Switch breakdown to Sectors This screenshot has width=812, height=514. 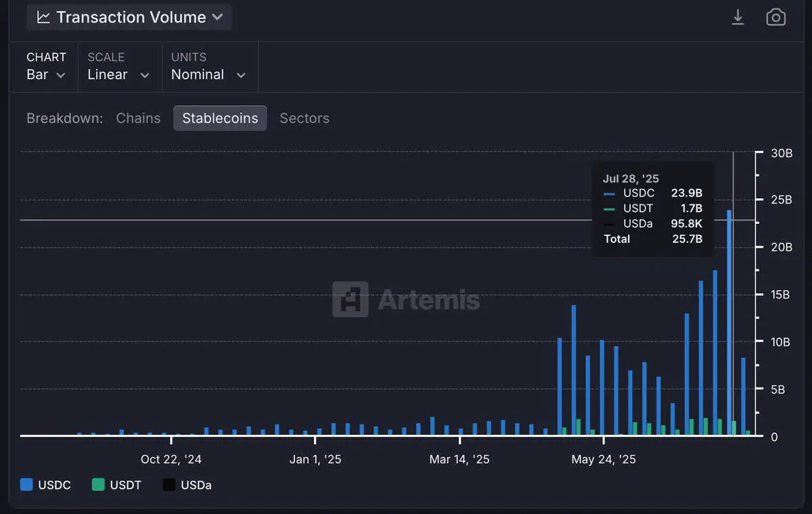pos(304,118)
